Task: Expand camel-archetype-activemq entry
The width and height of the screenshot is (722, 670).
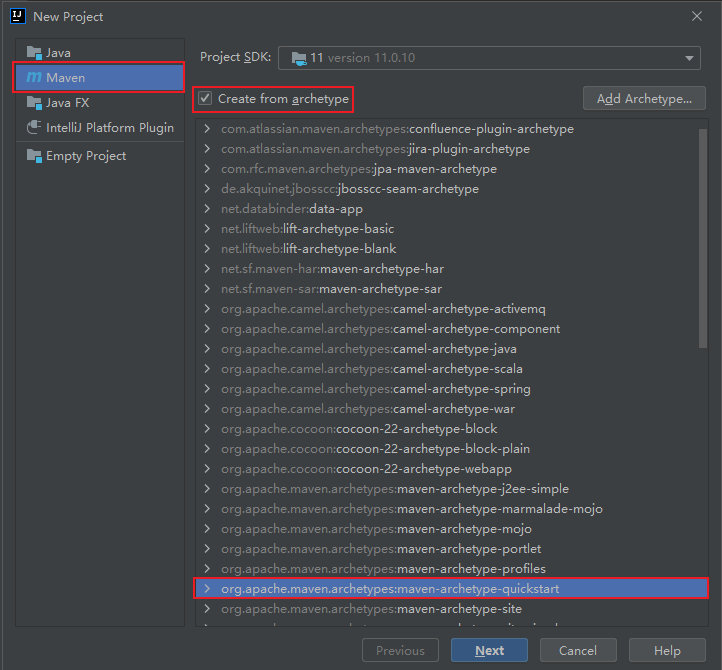Action: (207, 309)
